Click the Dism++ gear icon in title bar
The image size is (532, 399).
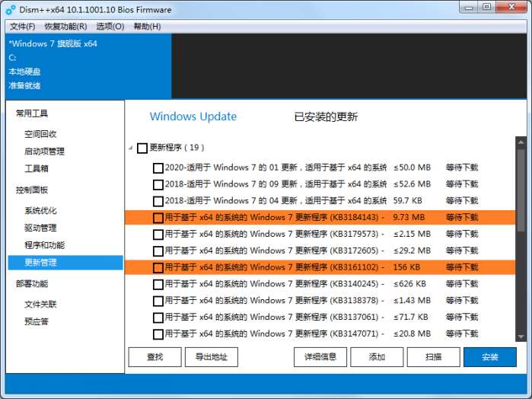pos(11,10)
